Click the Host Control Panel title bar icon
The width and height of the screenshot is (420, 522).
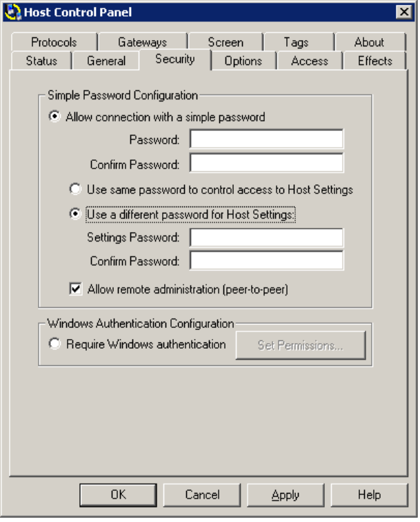tap(12, 12)
